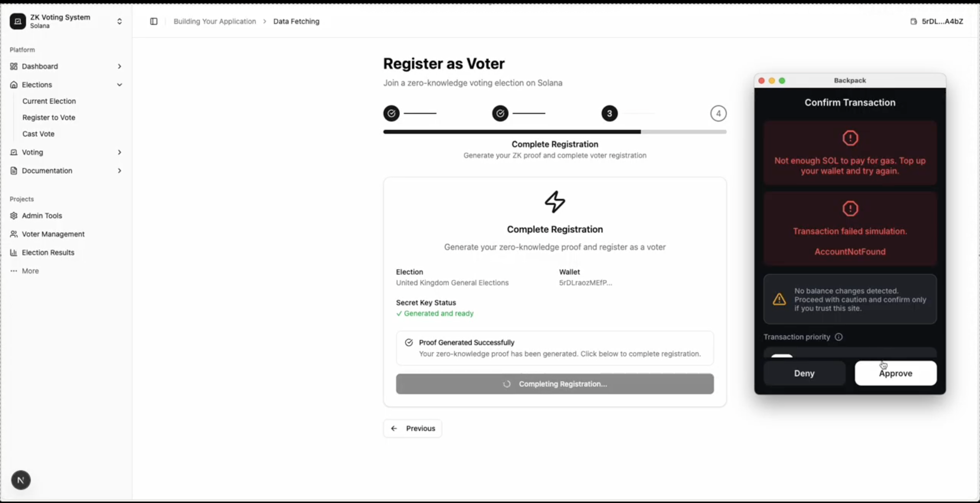Expand the Documentation section chevron

coord(119,171)
